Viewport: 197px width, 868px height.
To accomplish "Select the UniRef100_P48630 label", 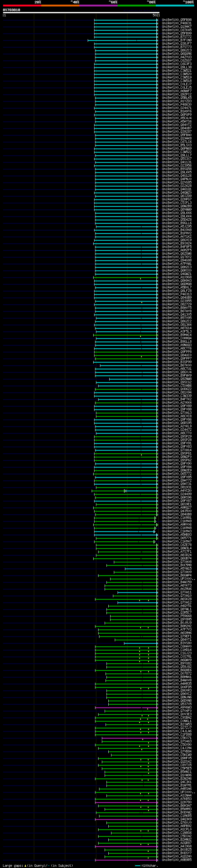I will pos(176,104).
